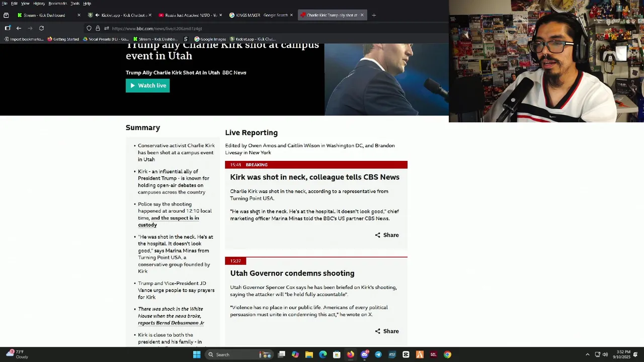Click headline 'Kirk was shot in neck, colleague tells CBS News'
Image resolution: width=644 pixels, height=362 pixels.
coord(315,177)
